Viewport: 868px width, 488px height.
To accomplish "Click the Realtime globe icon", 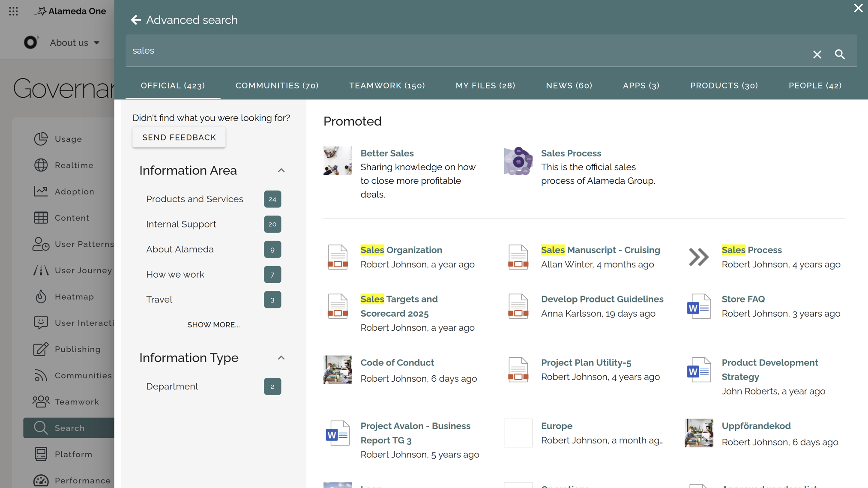I will 41,165.
